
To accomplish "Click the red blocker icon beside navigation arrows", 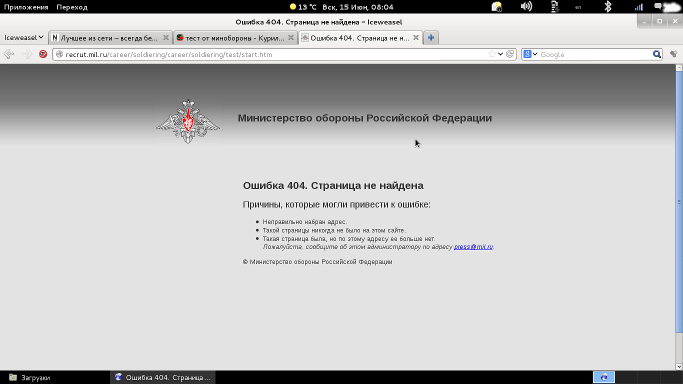I will pyautogui.click(x=43, y=54).
